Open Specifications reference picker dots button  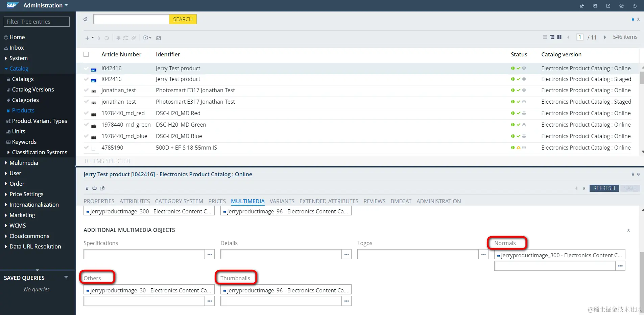[210, 254]
